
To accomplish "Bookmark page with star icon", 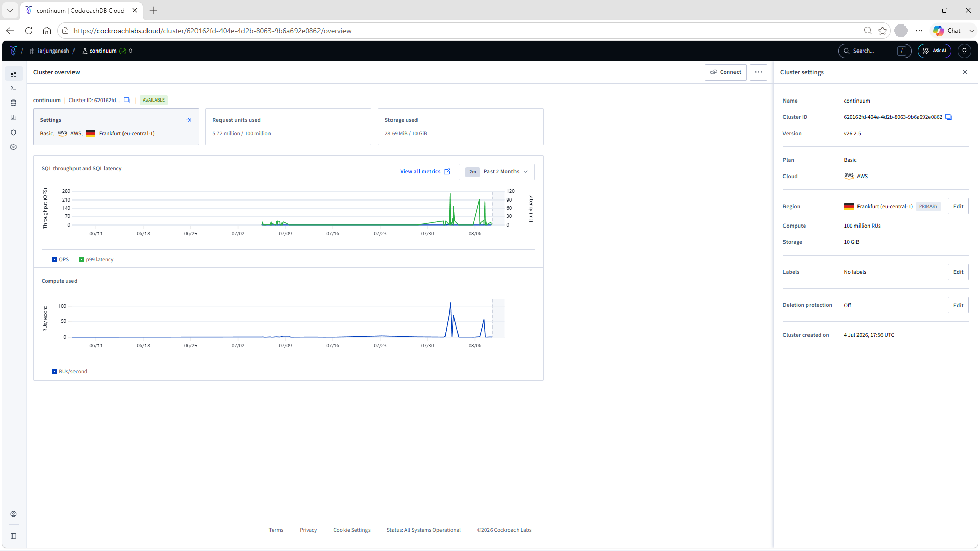I will [x=883, y=31].
